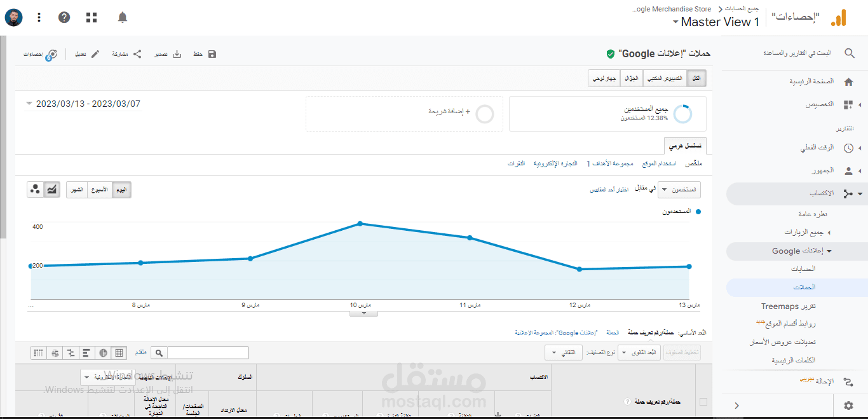This screenshot has width=868, height=419.
Task: Click the save (حفظ) report icon
Action: point(212,54)
